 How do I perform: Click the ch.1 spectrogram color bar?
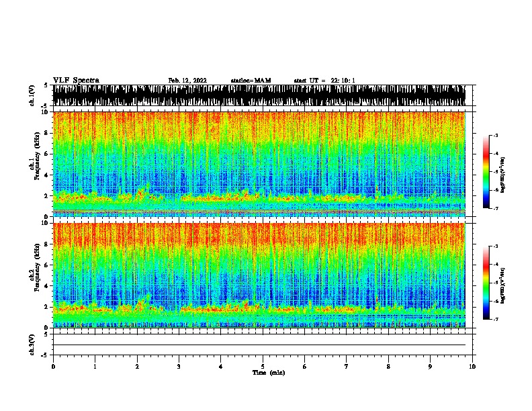pos(486,172)
